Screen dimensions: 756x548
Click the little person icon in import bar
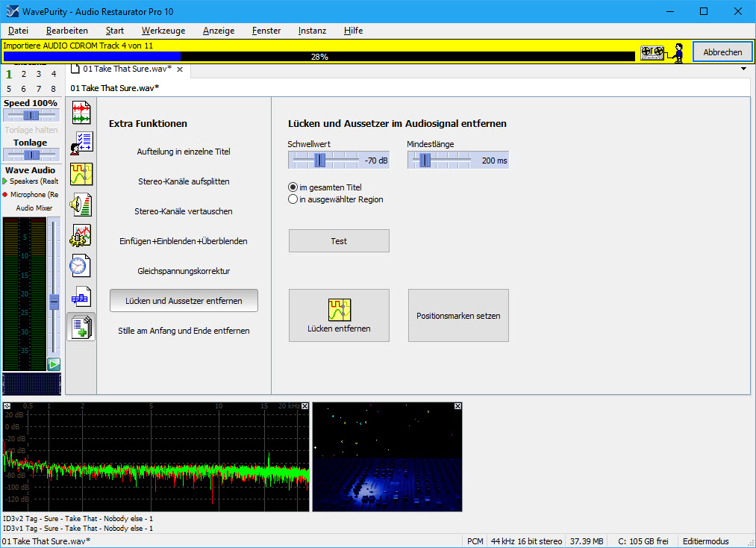point(678,52)
